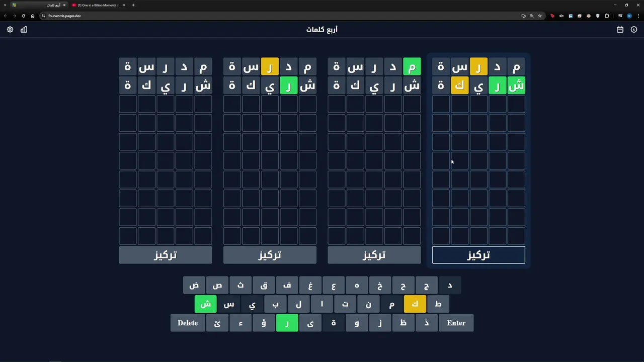Tap the ئ keyboard key
644x362 pixels.
tap(217, 323)
